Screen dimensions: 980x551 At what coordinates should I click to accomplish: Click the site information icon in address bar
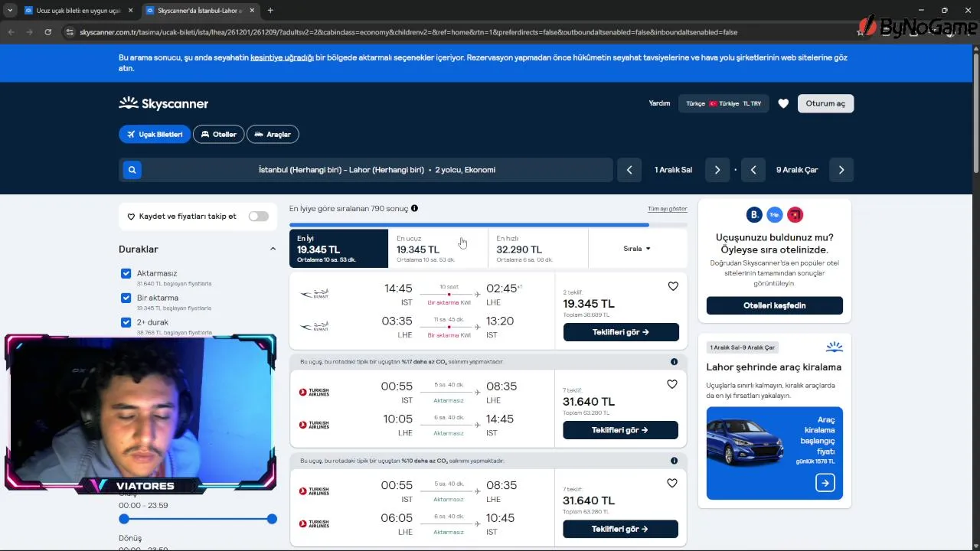click(70, 32)
